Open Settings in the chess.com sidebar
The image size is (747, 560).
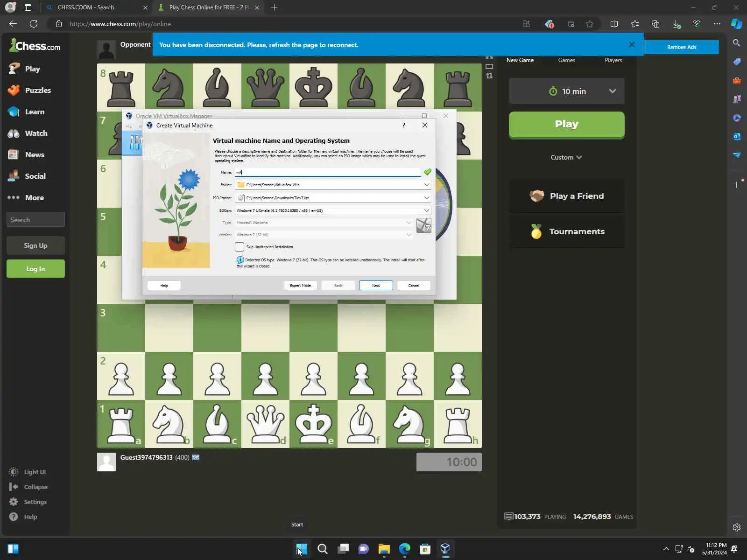28,502
